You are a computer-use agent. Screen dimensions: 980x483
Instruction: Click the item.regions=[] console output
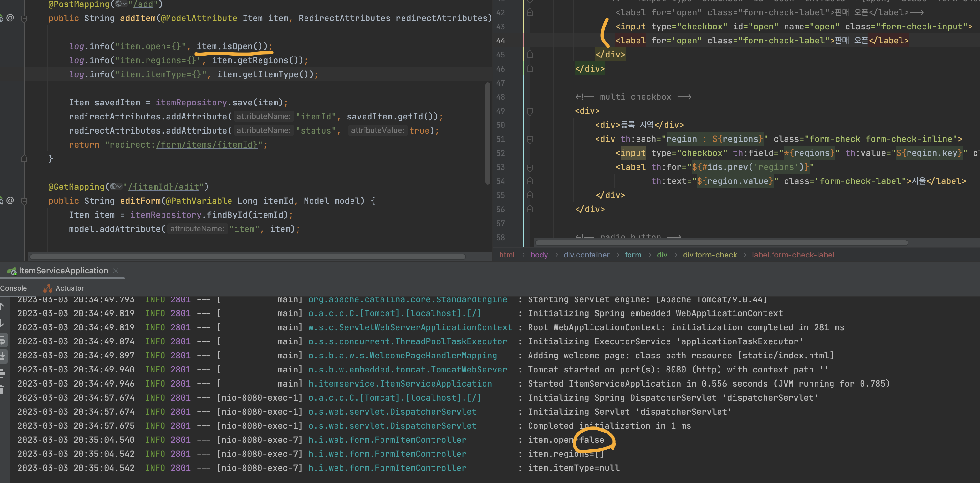[566, 454]
